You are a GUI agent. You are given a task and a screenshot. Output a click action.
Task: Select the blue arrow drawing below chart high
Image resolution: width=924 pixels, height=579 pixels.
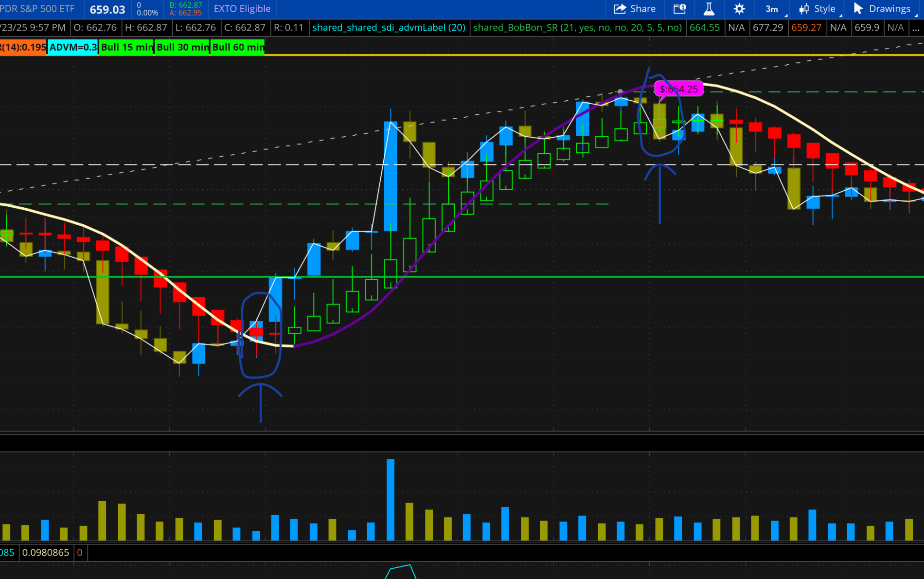(659, 195)
